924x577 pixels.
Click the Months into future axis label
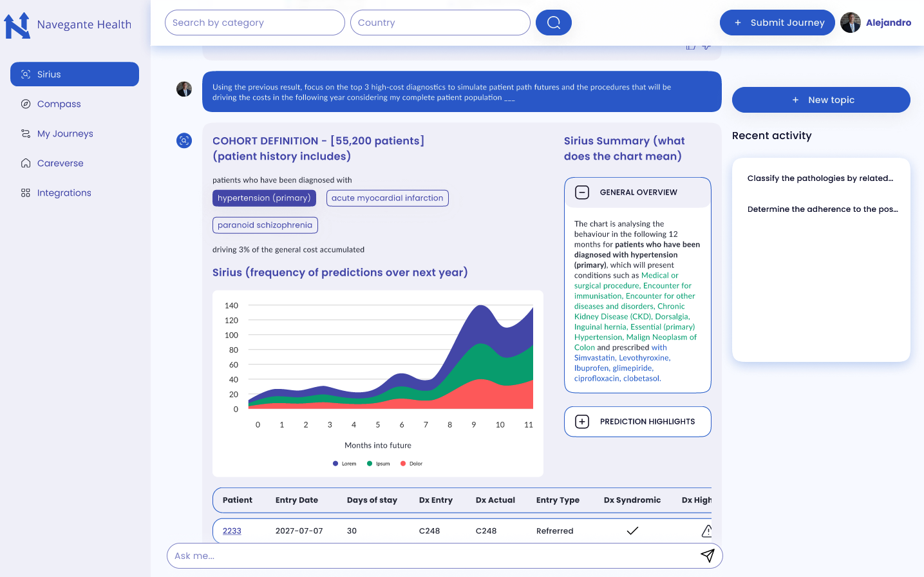point(378,445)
